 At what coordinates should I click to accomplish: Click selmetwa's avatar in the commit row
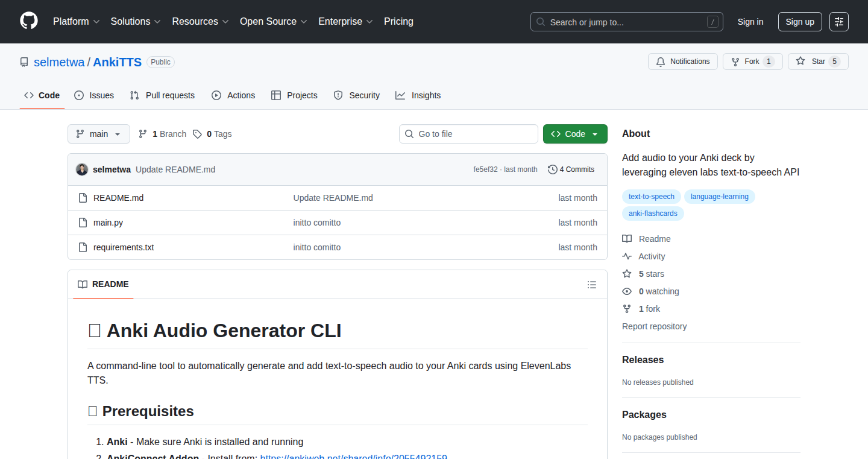click(82, 169)
